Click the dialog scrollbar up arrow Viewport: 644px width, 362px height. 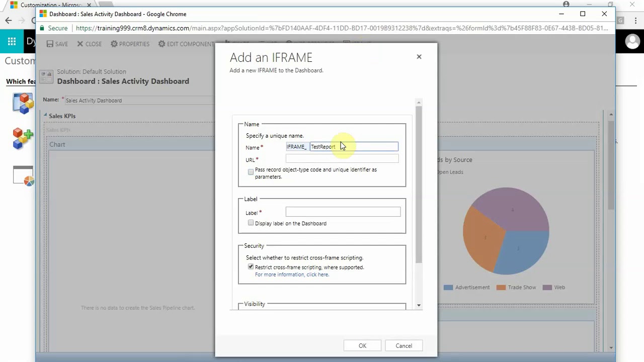(419, 103)
